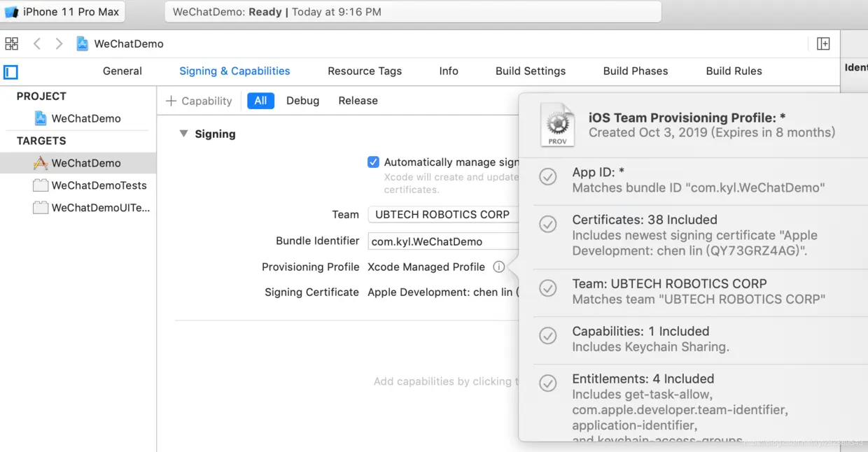Open the Team dropdown UBTECH ROBOTICS CORP
This screenshot has height=452, width=868.
444,215
